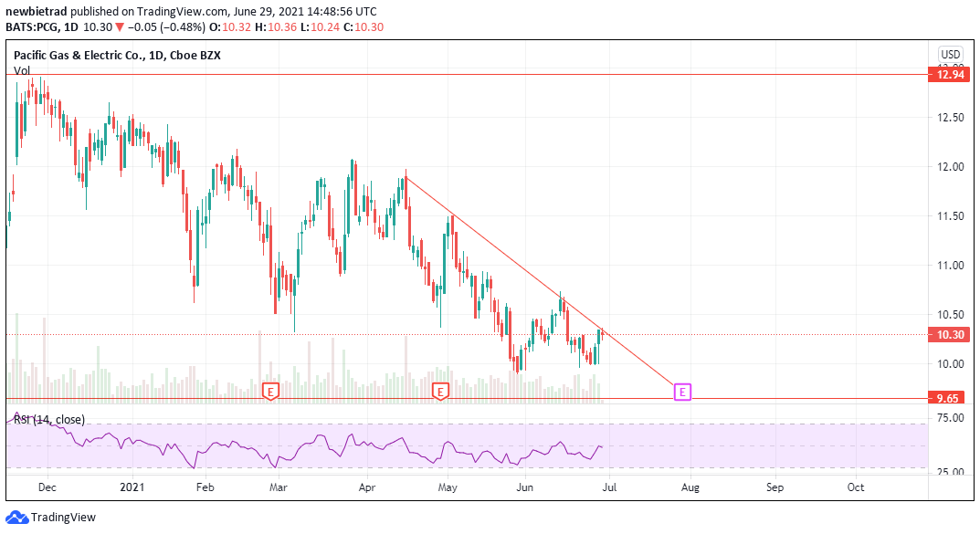Click the 11.50 price scale value
980x534 pixels.
point(951,216)
